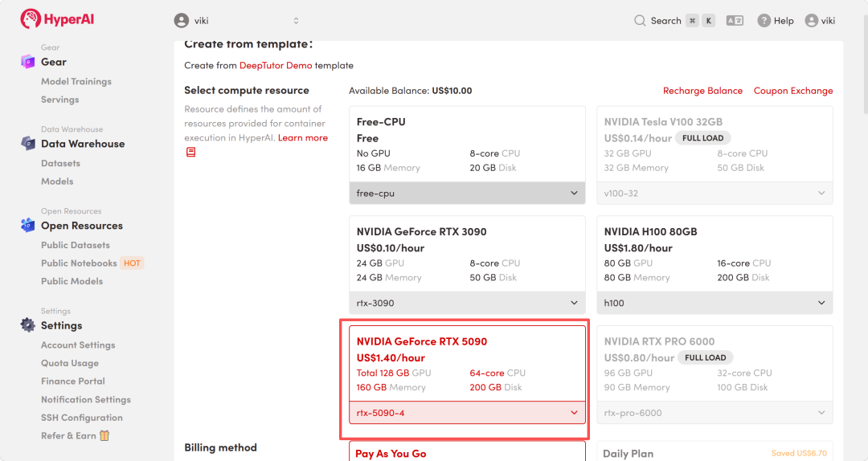Click the gift icon next to Refer & Earn
The image size is (868, 461).
[104, 435]
